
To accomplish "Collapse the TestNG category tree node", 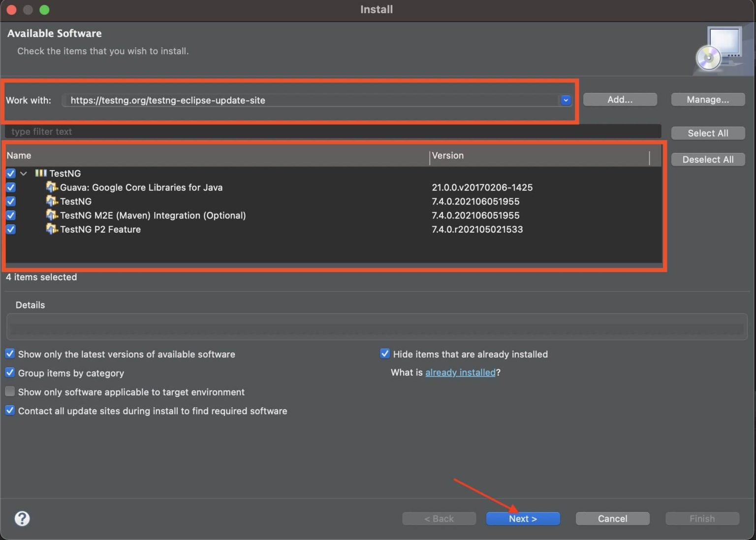I will tap(24, 173).
